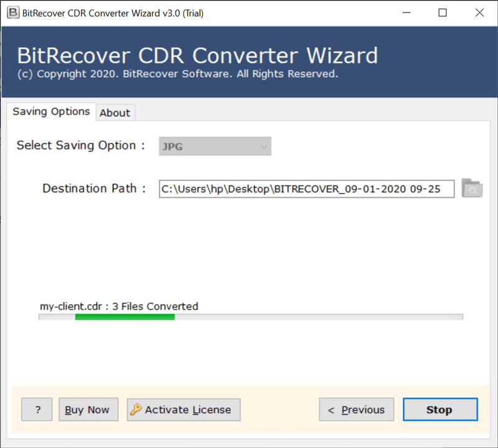Viewport: 498px width, 448px height.
Task: Open the JPG saving option dropdown
Action: [x=214, y=147]
